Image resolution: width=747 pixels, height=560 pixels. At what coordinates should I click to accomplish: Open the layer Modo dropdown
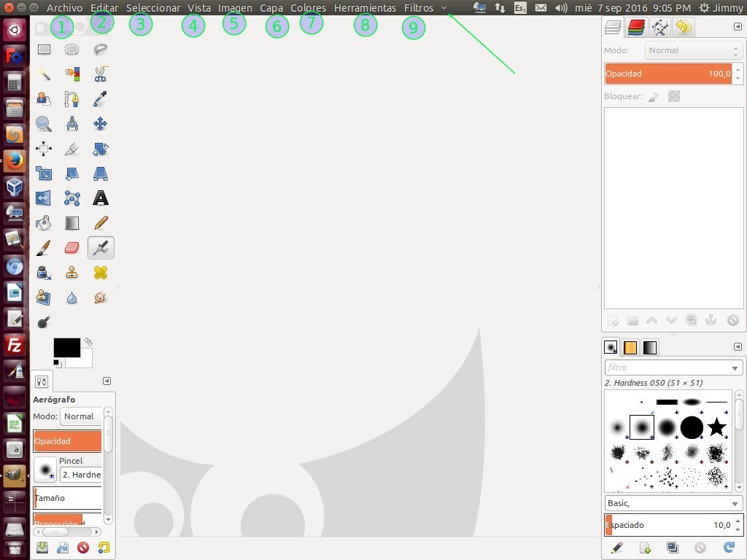coord(692,50)
